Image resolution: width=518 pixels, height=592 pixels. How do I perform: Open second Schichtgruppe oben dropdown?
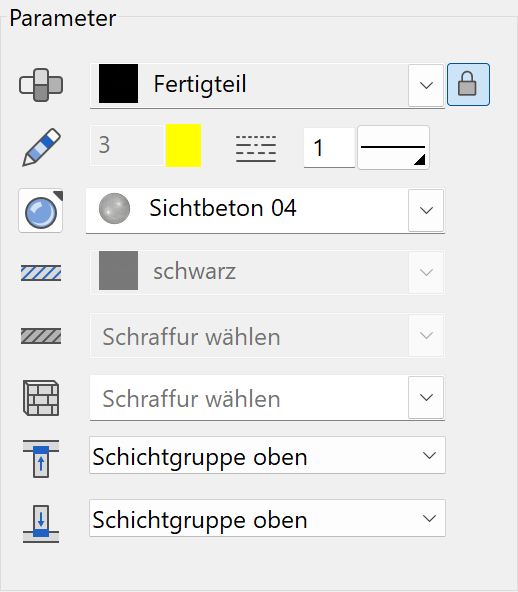coord(267,518)
